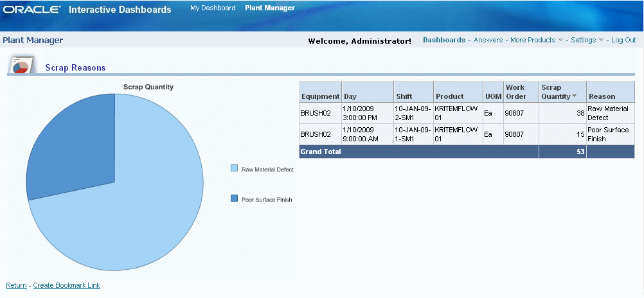Go to the Answers link
Image resolution: width=644 pixels, height=298 pixels.
(488, 40)
